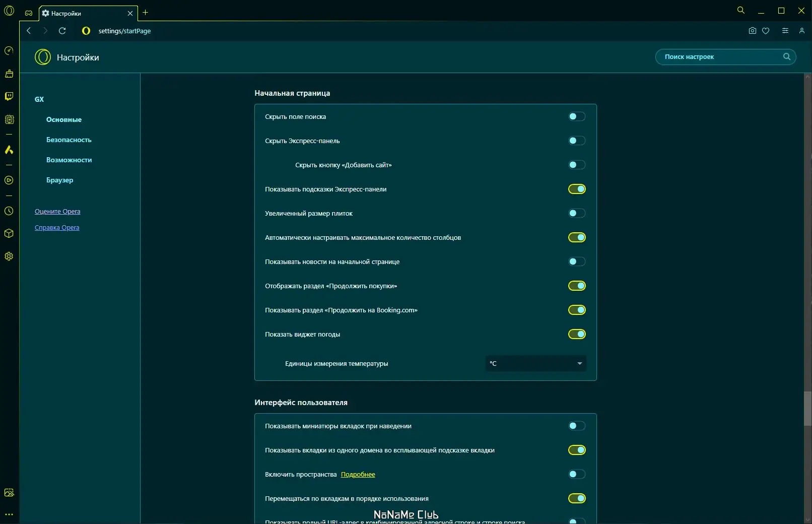Open Easy Setup sliders icon
The height and width of the screenshot is (524, 812).
point(785,31)
